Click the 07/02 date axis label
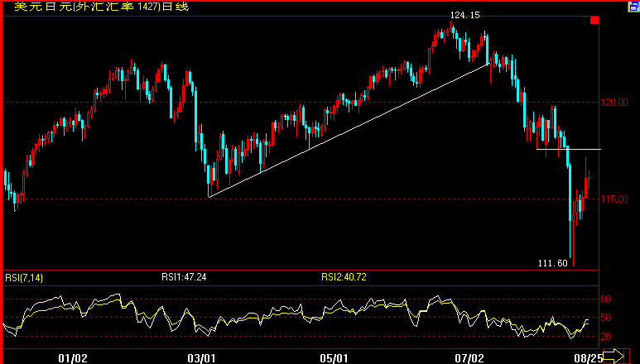 tap(469, 358)
